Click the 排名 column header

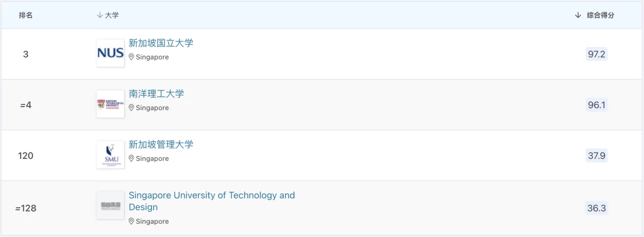click(26, 15)
